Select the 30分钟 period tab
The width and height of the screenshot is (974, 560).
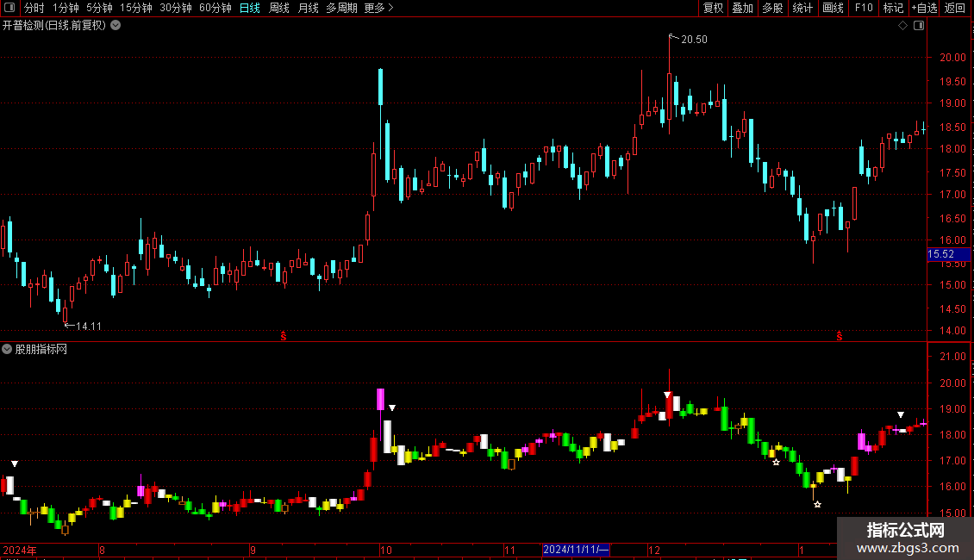[176, 8]
